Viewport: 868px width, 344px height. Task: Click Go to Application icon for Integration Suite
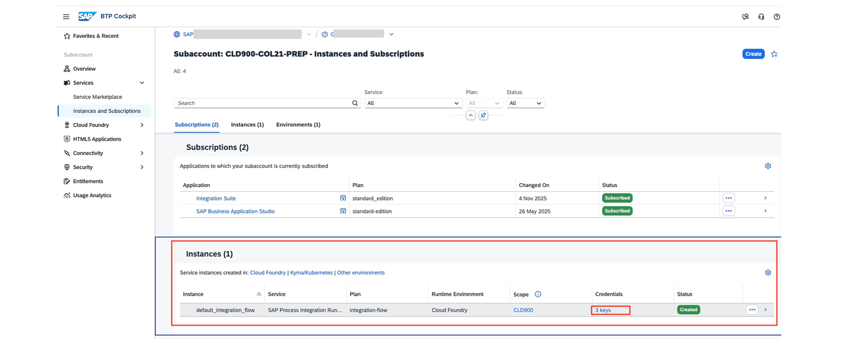pyautogui.click(x=343, y=198)
